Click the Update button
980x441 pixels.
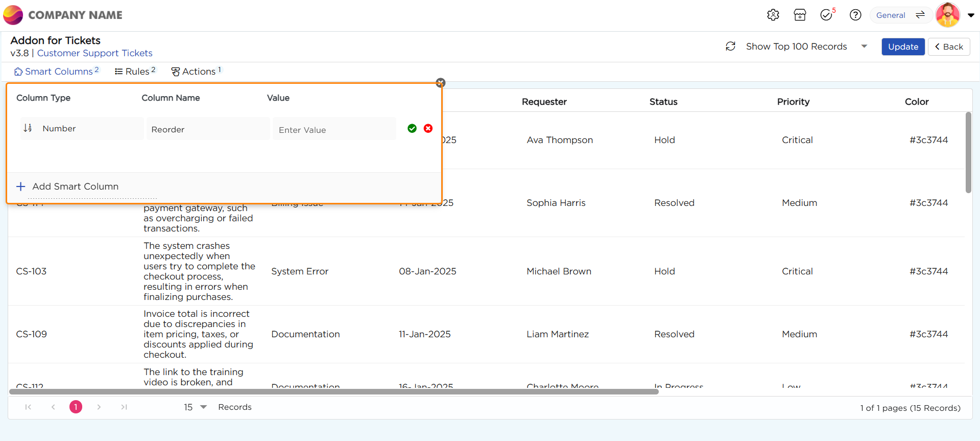[902, 47]
